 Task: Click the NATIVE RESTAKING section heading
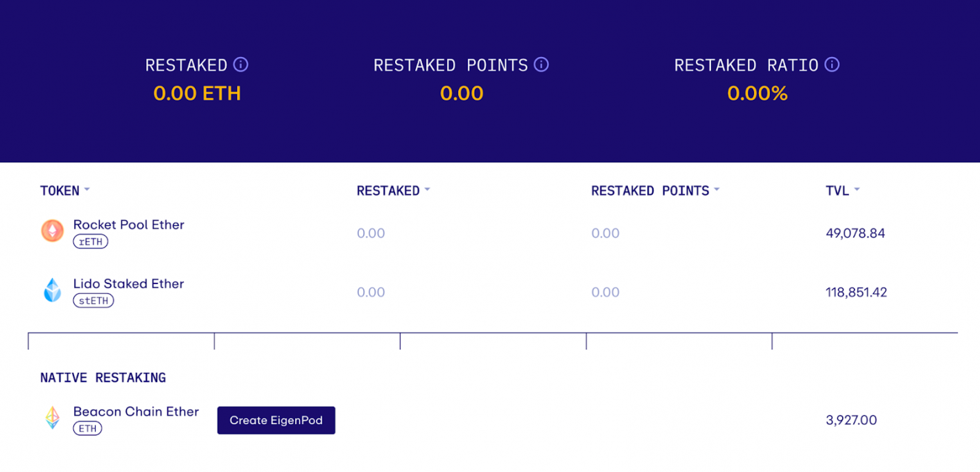point(103,378)
